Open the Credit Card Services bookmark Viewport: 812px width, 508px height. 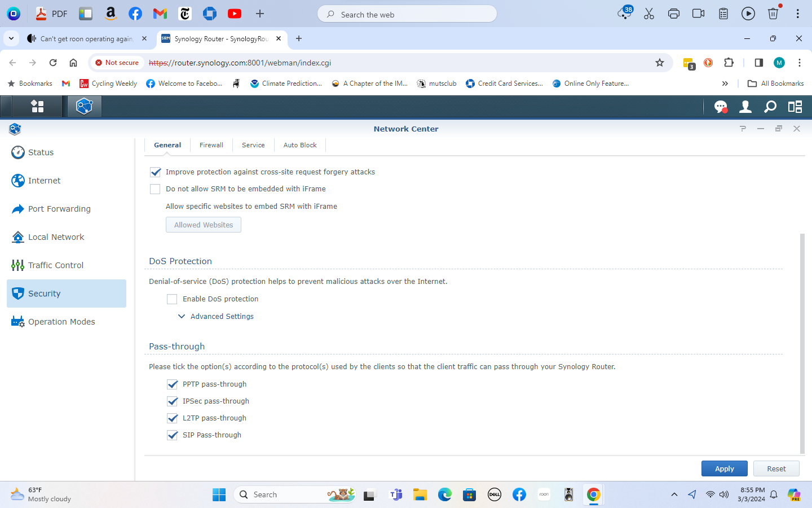[x=504, y=84]
